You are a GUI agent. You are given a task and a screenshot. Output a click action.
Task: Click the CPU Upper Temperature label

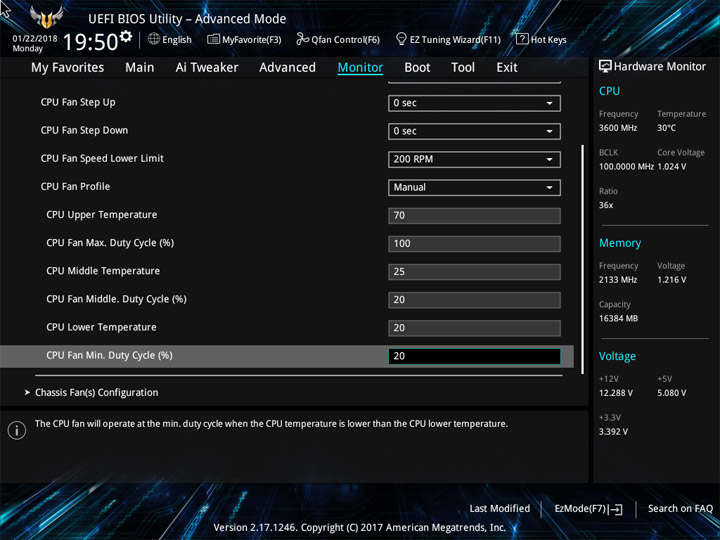pos(101,214)
